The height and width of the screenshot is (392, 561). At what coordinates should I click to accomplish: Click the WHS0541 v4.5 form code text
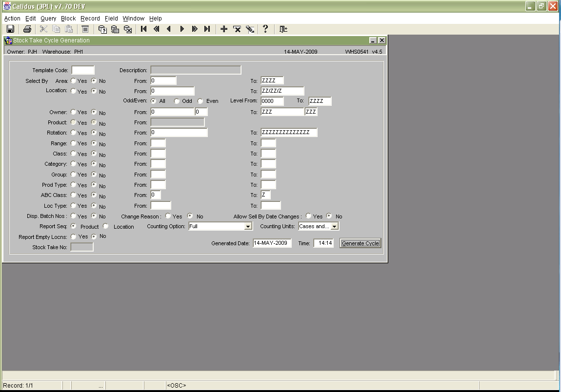click(363, 52)
